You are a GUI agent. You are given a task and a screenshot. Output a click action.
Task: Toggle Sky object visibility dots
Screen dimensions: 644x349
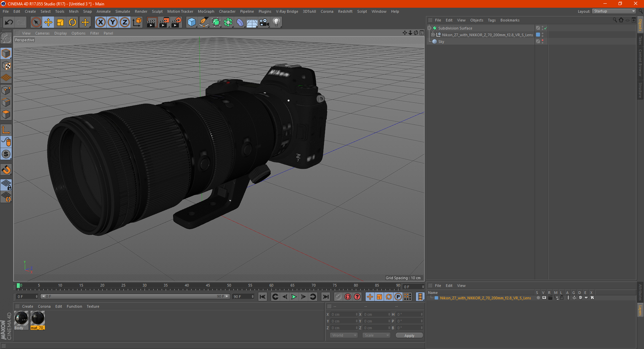(542, 42)
